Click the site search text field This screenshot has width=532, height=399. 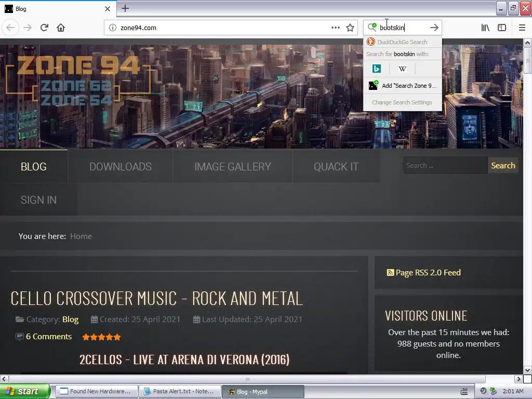(445, 166)
